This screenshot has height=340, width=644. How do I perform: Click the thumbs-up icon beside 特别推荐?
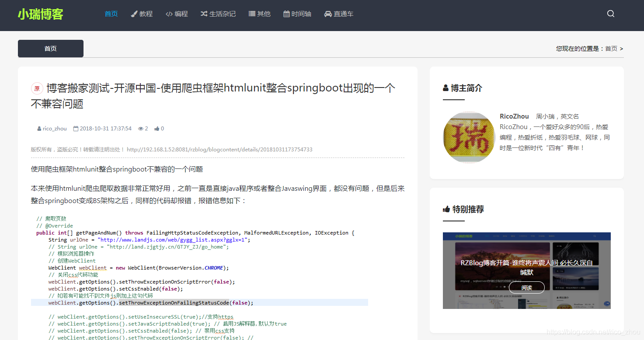click(x=446, y=209)
